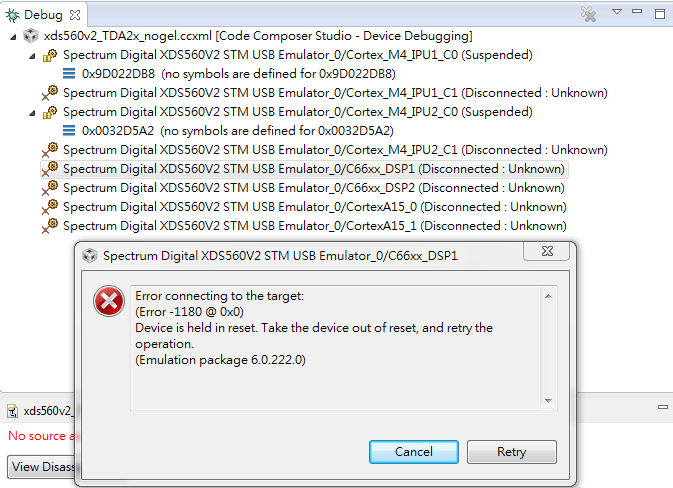Screen dimensions: 673x488
Task: Click the disconnected CortexA15_0 core icon
Action: point(50,207)
